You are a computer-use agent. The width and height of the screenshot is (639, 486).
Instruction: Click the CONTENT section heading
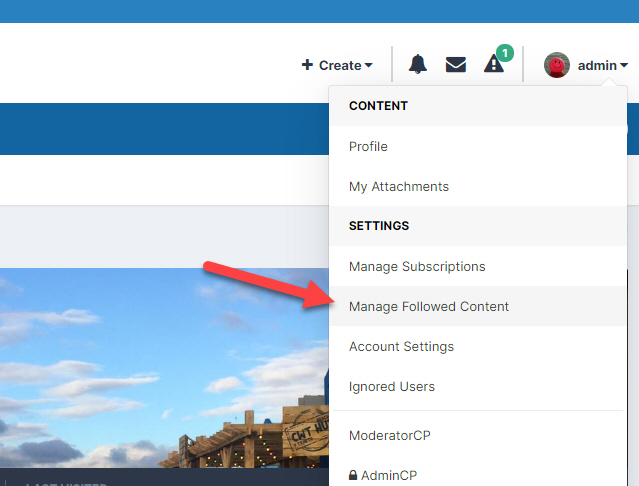click(378, 106)
